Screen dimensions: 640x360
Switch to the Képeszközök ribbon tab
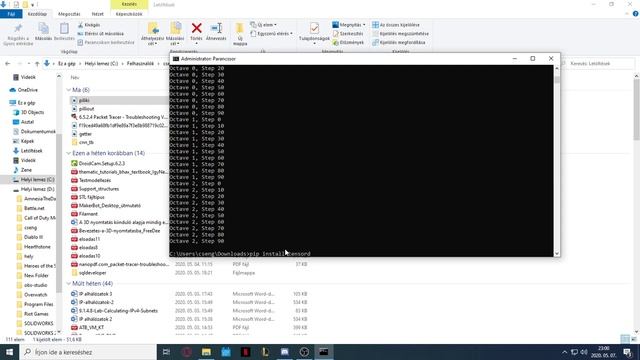[129, 14]
